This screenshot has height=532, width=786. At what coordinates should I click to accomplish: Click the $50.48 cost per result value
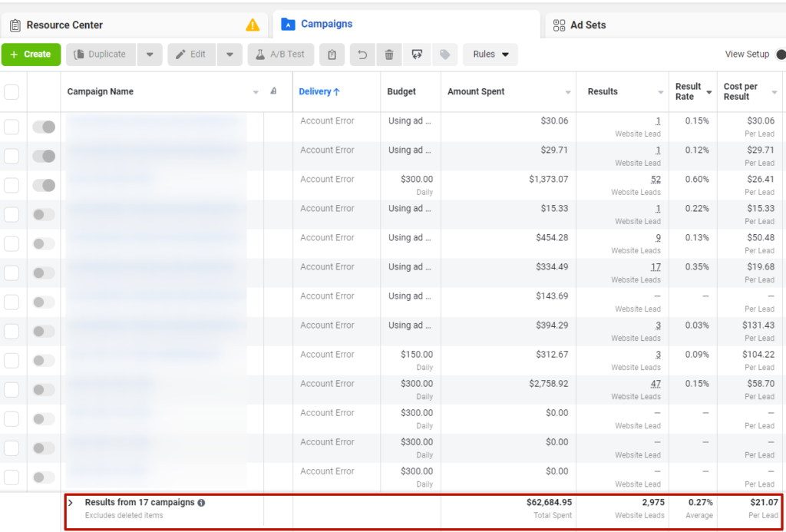761,238
